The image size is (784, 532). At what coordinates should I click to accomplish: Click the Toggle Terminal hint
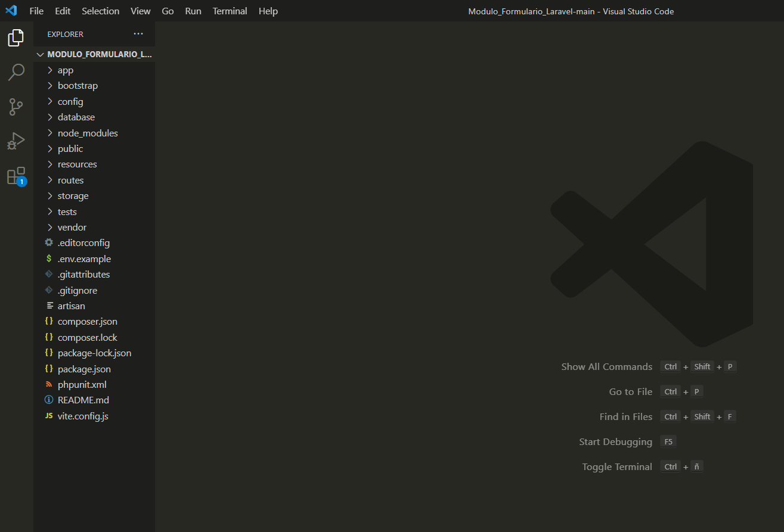tap(618, 466)
